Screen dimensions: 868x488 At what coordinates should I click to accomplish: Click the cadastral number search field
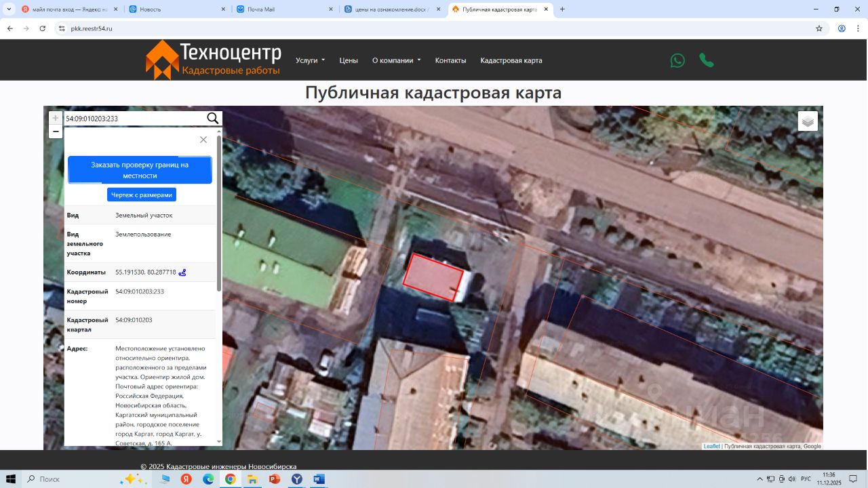click(x=134, y=119)
